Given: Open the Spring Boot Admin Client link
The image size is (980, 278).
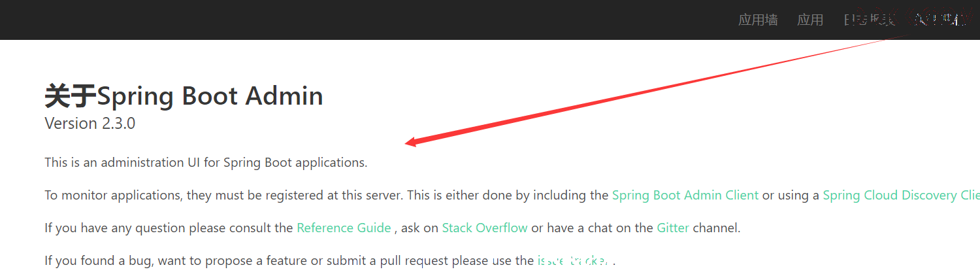Looking at the screenshot, I should pyautogui.click(x=685, y=195).
